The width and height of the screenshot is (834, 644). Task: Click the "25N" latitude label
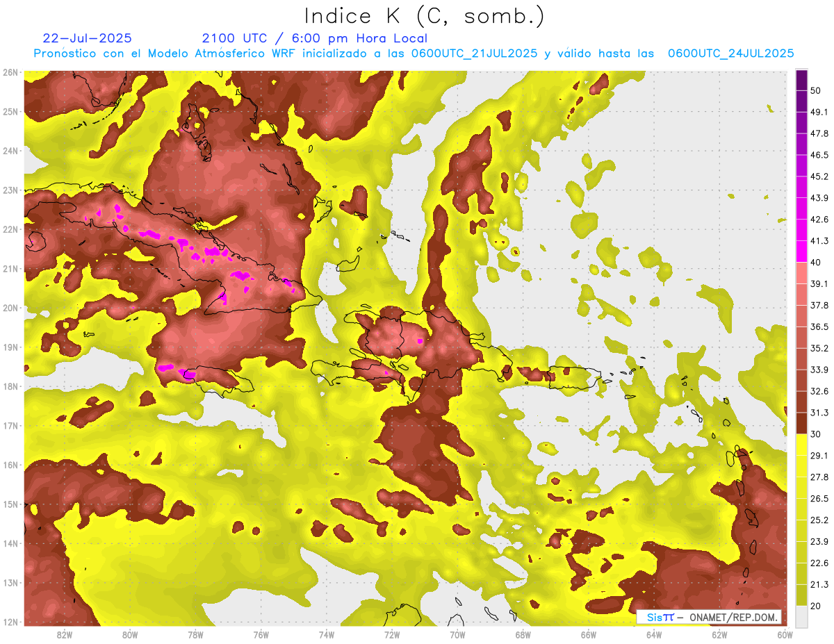click(10, 111)
